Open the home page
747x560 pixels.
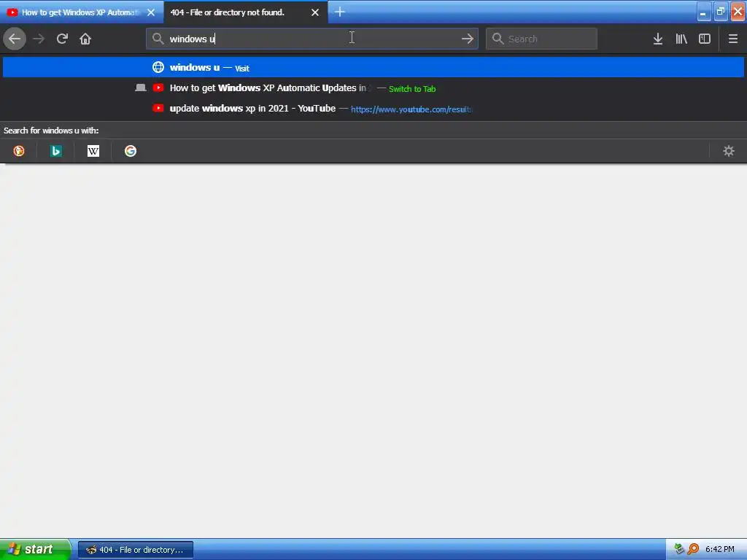coord(85,39)
